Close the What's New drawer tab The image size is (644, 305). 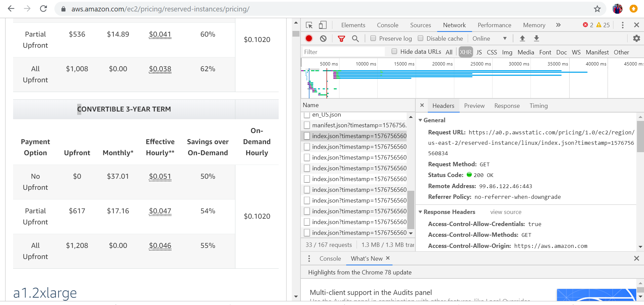click(x=388, y=258)
